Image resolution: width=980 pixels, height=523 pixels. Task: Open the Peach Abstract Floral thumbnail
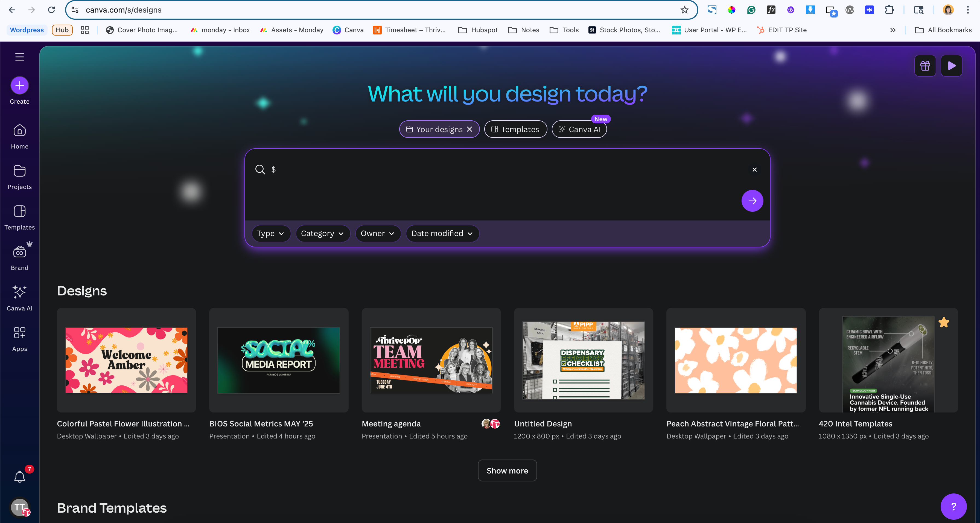(x=736, y=360)
